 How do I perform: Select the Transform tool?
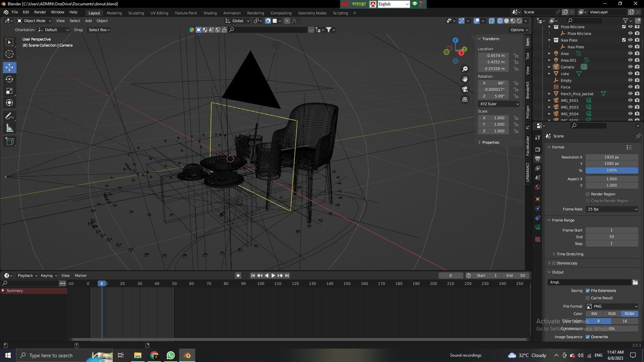click(9, 103)
